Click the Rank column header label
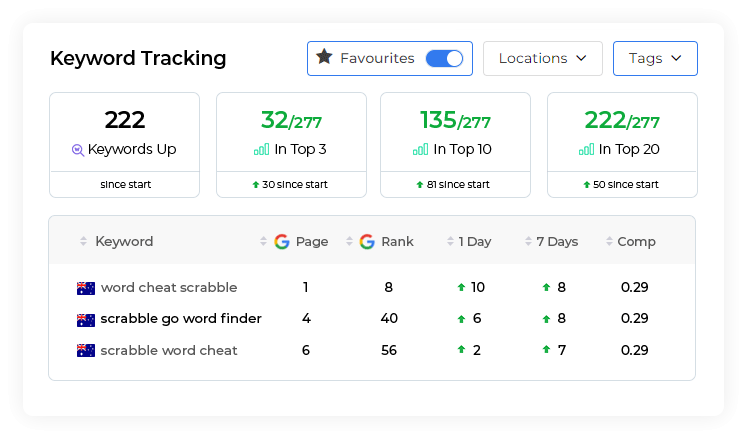Screen dimensions: 747x439 [397, 242]
